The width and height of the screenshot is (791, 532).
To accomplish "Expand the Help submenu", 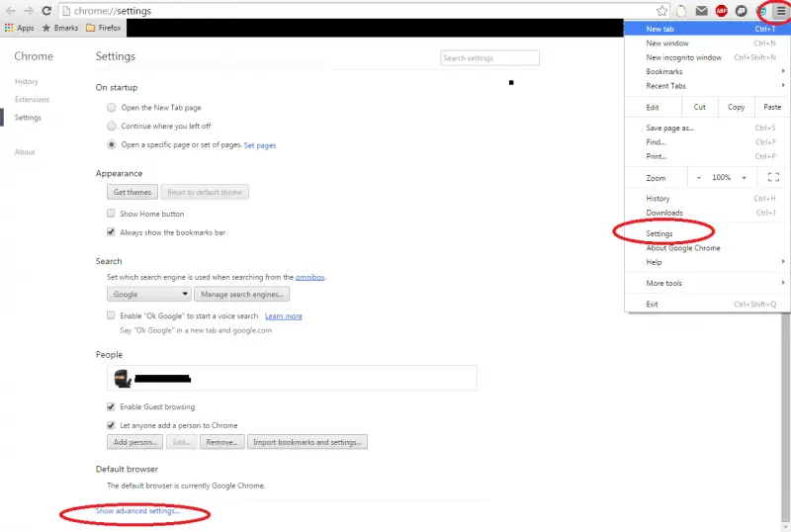I will (707, 262).
